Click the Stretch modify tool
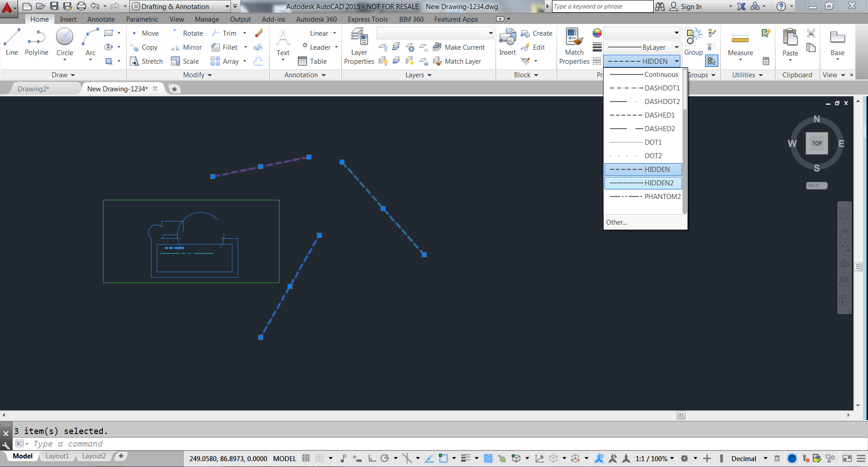Viewport: 868px width, 467px height. pyautogui.click(x=146, y=61)
